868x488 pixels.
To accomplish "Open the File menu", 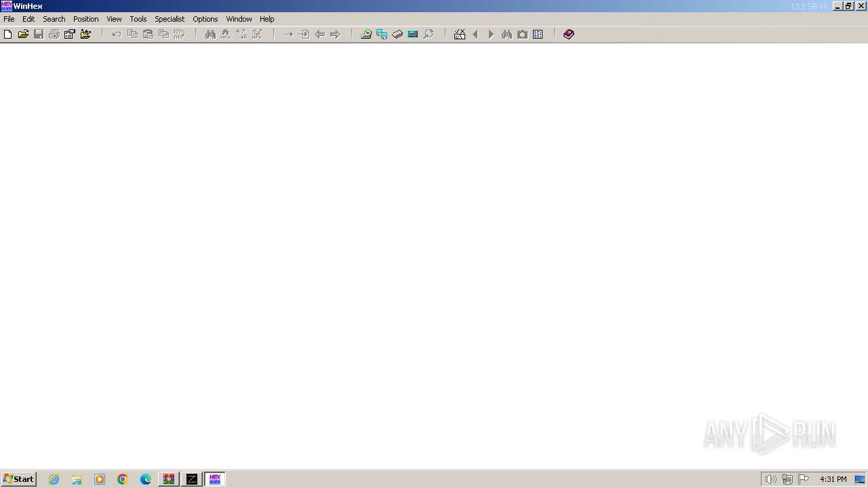I will (x=9, y=19).
